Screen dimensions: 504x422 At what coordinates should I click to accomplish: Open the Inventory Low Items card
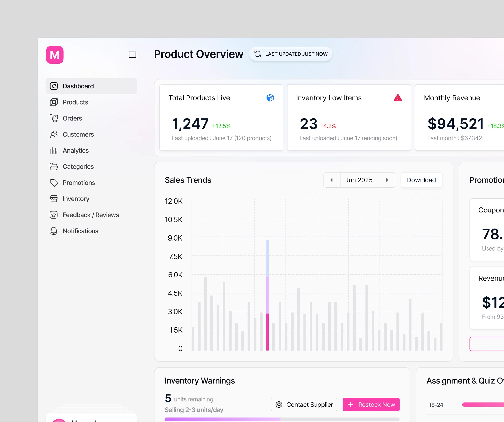tap(349, 118)
